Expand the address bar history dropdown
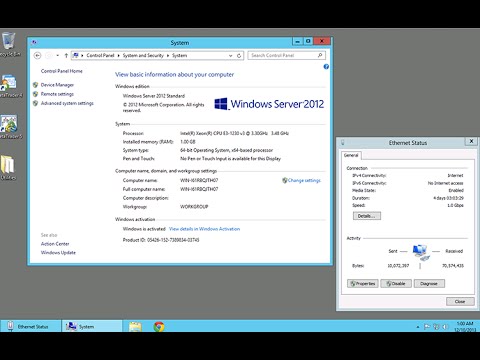 230,56
